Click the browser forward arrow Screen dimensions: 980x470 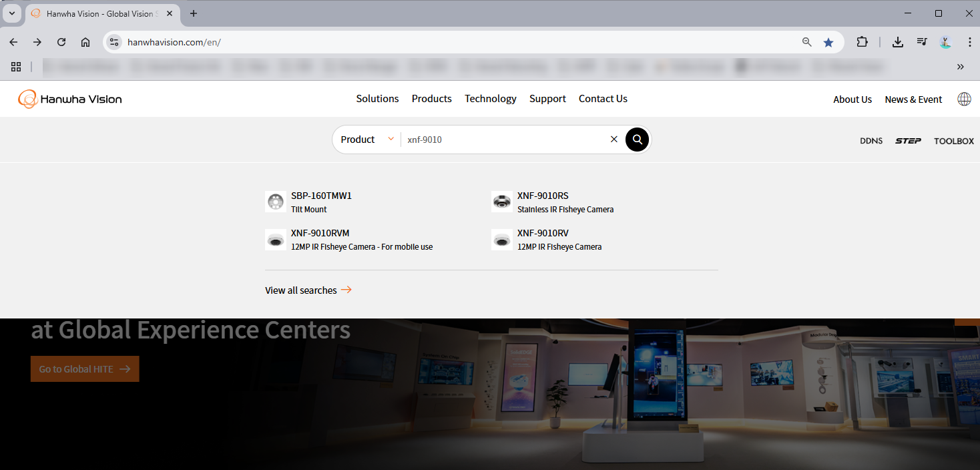coord(37,42)
